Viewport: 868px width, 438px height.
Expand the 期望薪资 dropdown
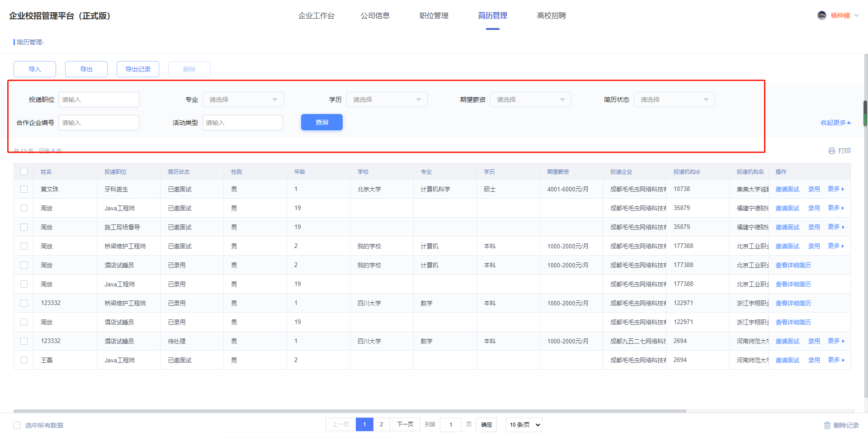tap(531, 100)
